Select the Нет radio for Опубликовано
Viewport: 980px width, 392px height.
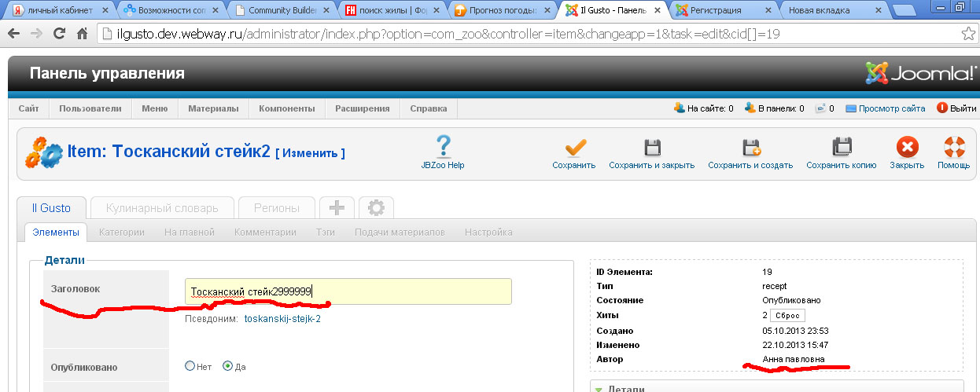coord(190,366)
